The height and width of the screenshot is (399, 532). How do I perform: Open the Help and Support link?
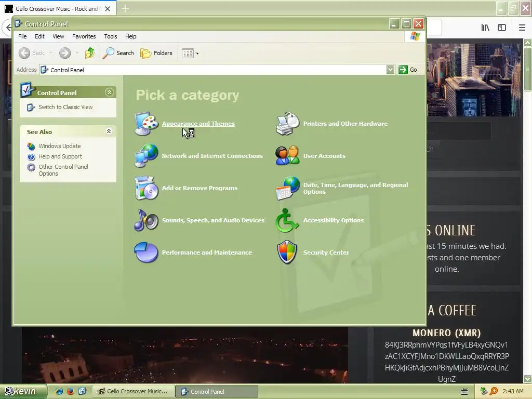click(x=60, y=156)
